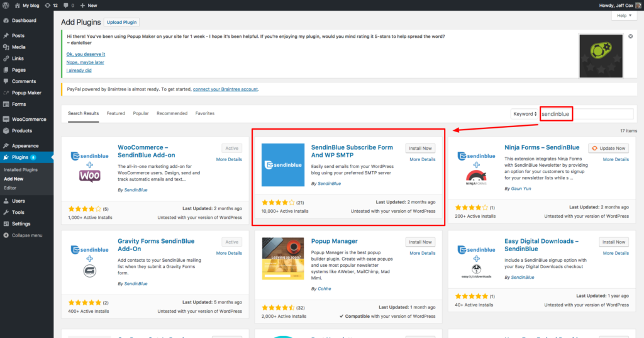Click the Media icon in sidebar

click(6, 47)
